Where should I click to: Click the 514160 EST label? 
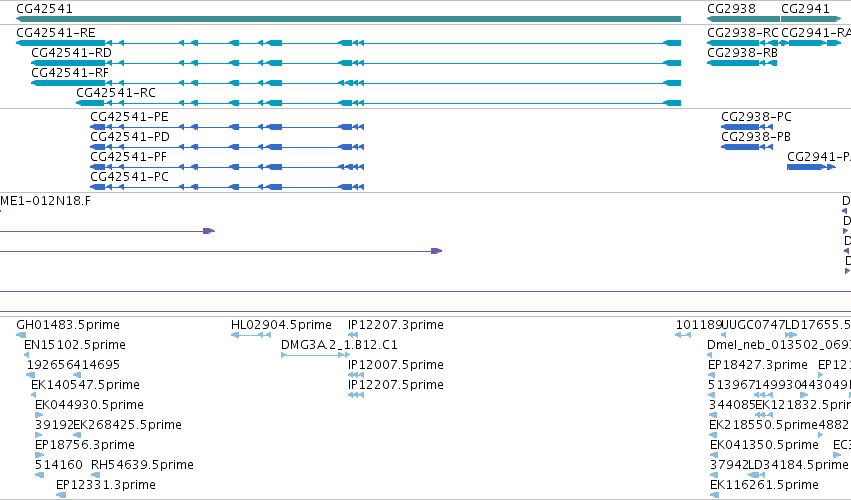[x=59, y=465]
